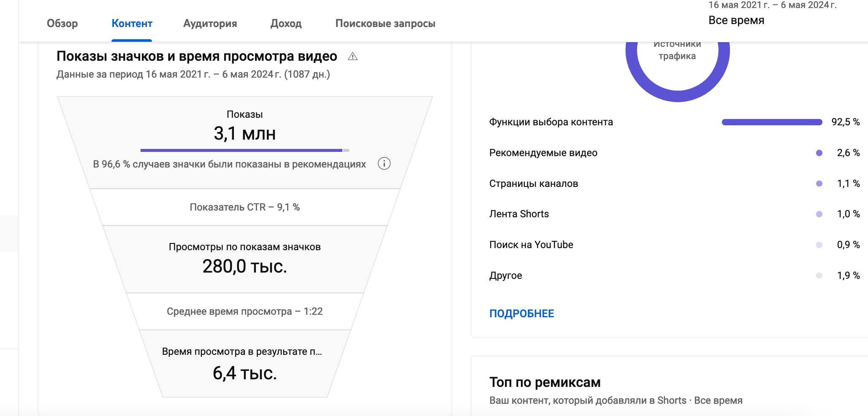Open the Все время date range selector

736,20
